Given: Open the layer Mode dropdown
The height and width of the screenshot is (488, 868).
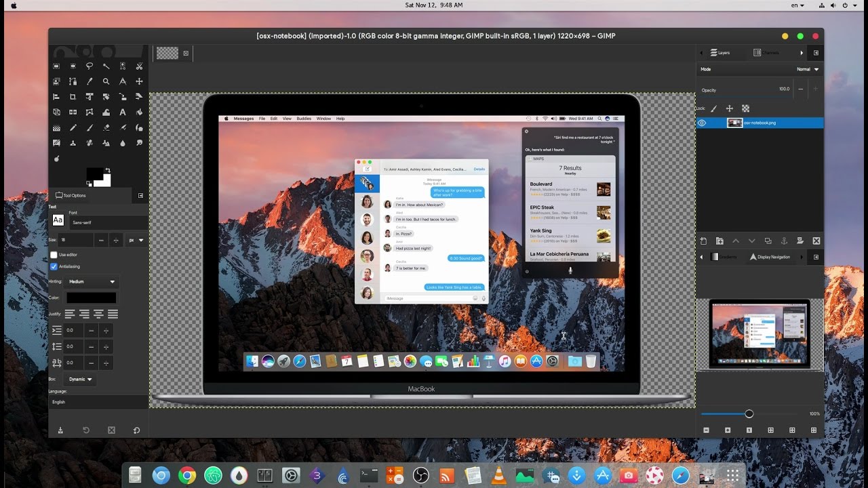Looking at the screenshot, I should click(x=807, y=68).
